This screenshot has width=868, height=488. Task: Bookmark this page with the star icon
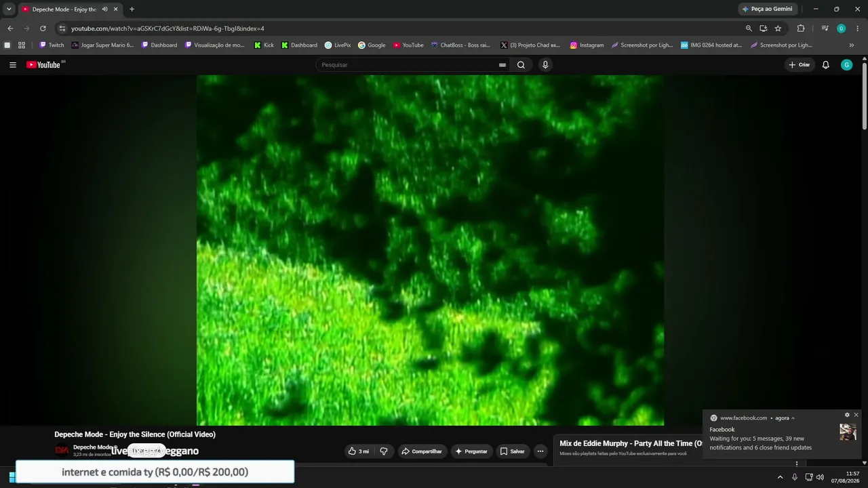[x=778, y=28]
